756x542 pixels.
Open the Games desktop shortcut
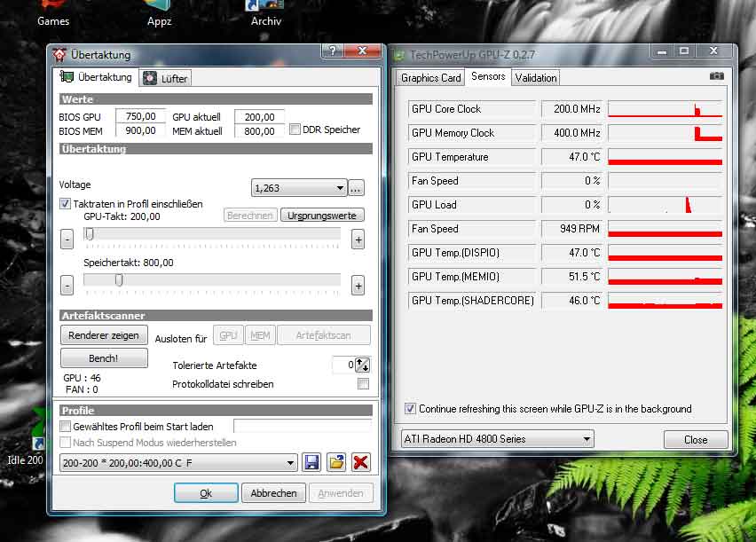(x=53, y=14)
